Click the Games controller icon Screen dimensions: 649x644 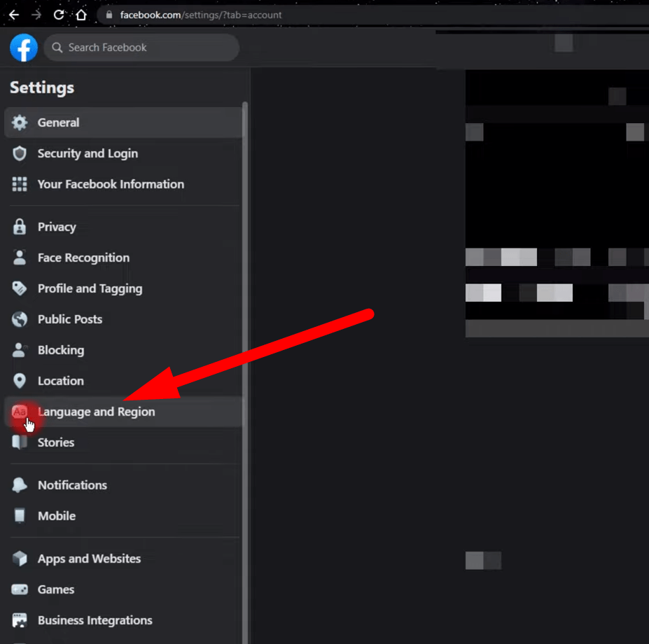pos(20,589)
